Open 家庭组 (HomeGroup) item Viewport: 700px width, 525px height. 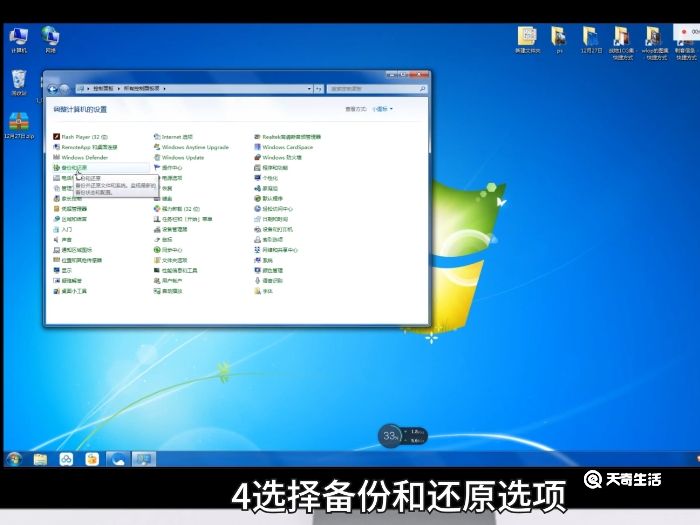pos(266,188)
